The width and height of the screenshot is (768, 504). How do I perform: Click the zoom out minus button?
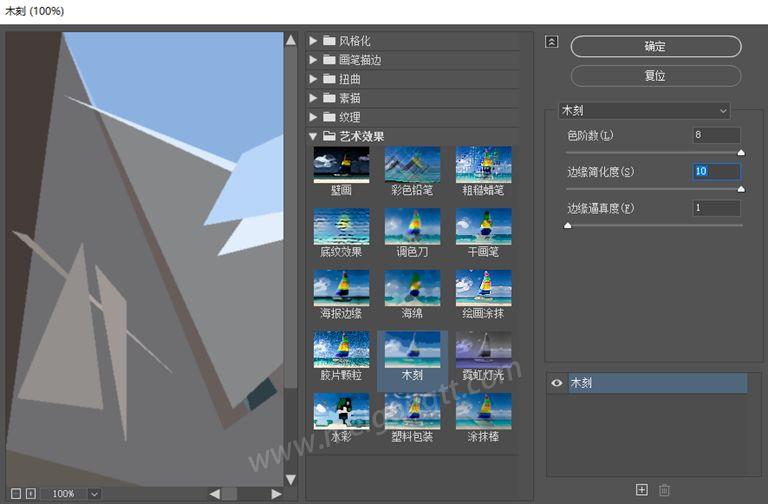click(16, 493)
